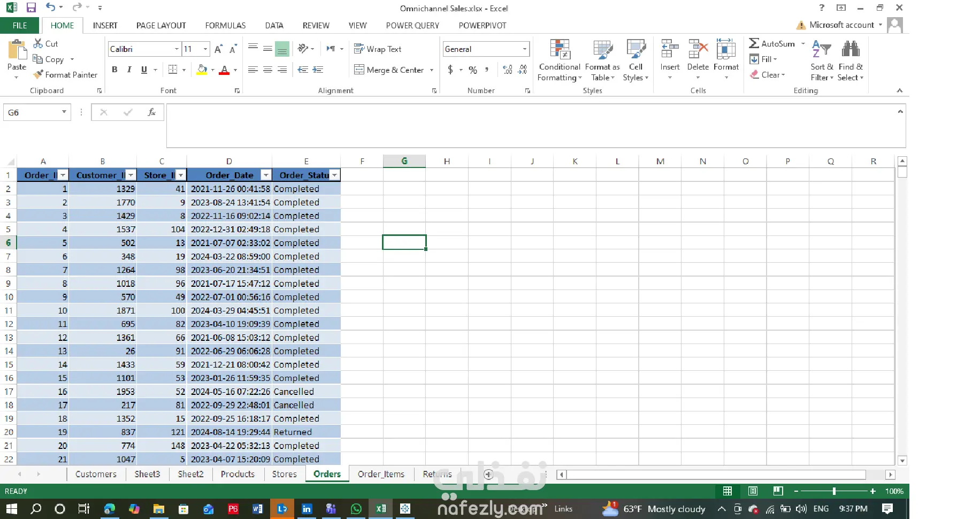Activate the Format Painter brush
The image size is (980, 519).
click(65, 75)
